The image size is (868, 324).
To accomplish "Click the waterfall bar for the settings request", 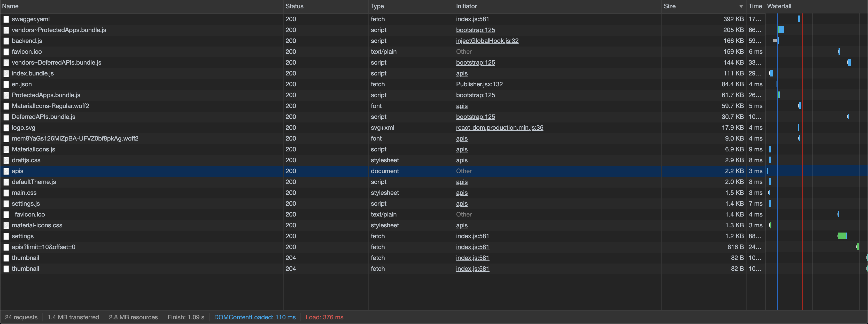I will [x=842, y=236].
